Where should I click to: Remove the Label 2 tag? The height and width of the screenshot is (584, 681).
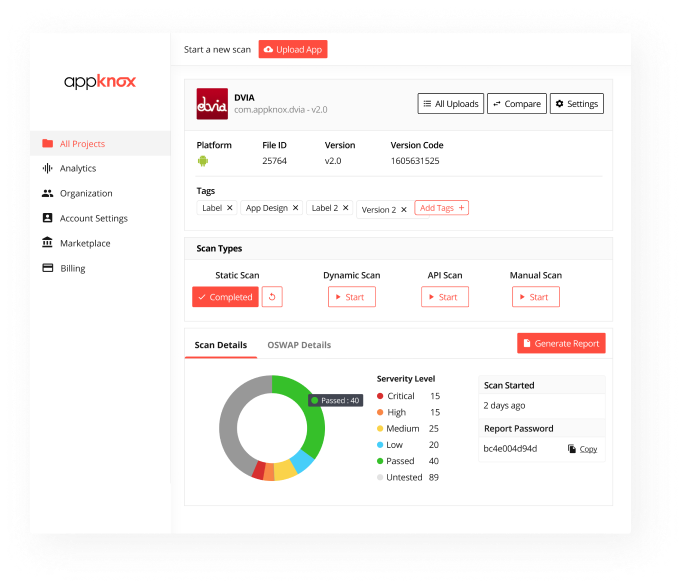point(346,208)
